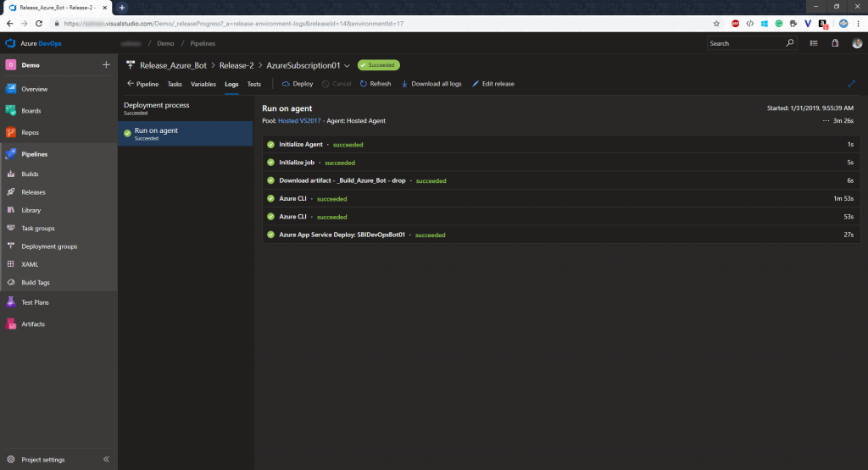868x470 pixels.
Task: Open Repos in the sidebar
Action: tap(30, 133)
